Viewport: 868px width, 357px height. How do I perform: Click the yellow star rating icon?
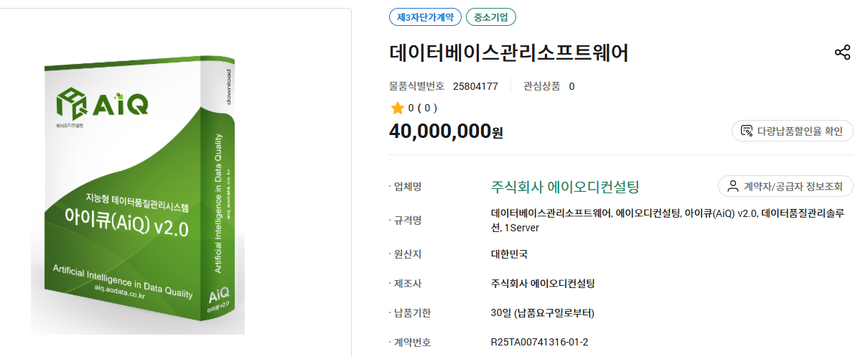pos(397,108)
